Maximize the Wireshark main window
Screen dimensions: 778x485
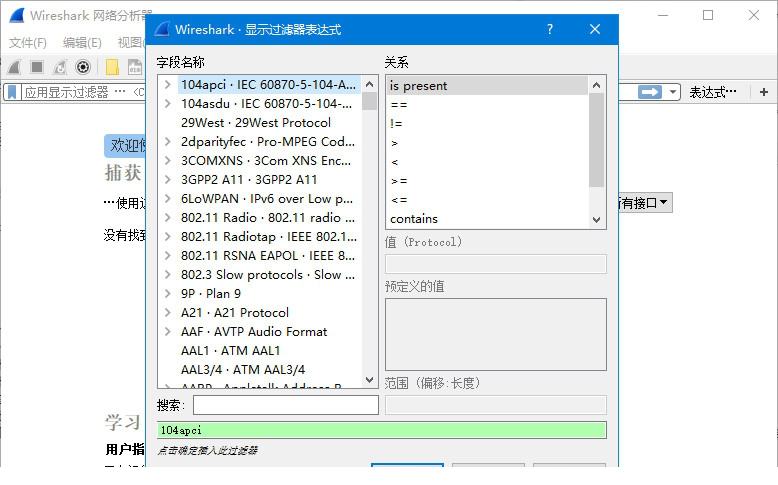[x=708, y=15]
